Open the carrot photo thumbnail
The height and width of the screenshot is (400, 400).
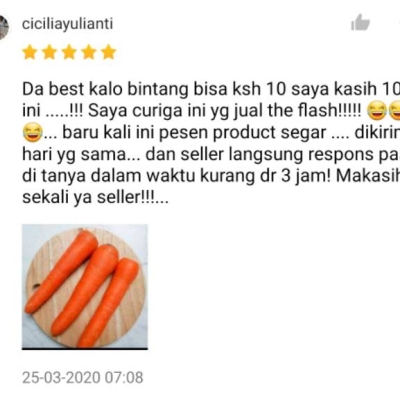[x=85, y=287]
